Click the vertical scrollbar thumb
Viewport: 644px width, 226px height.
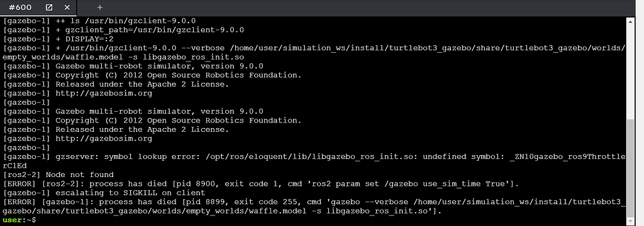[x=631, y=168]
